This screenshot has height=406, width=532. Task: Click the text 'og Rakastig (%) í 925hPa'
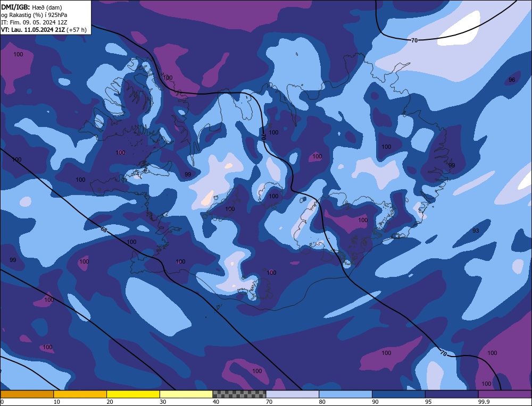coord(34,15)
